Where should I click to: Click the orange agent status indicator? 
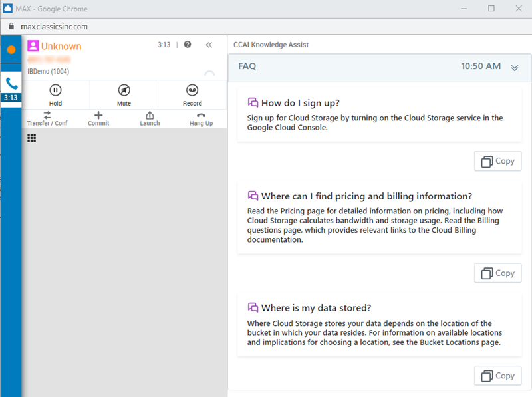click(x=11, y=49)
